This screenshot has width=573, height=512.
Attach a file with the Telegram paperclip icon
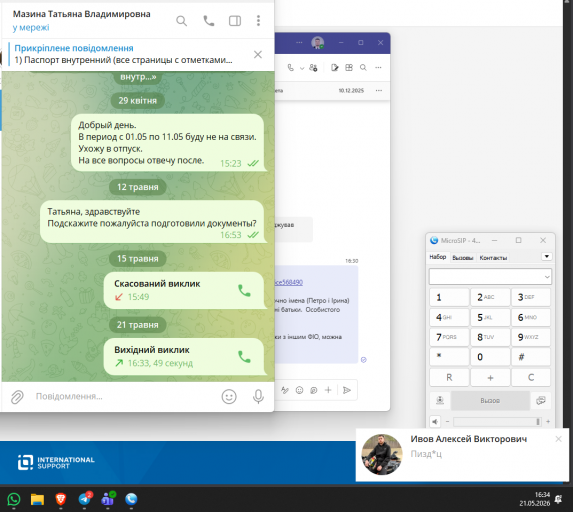pyautogui.click(x=17, y=397)
